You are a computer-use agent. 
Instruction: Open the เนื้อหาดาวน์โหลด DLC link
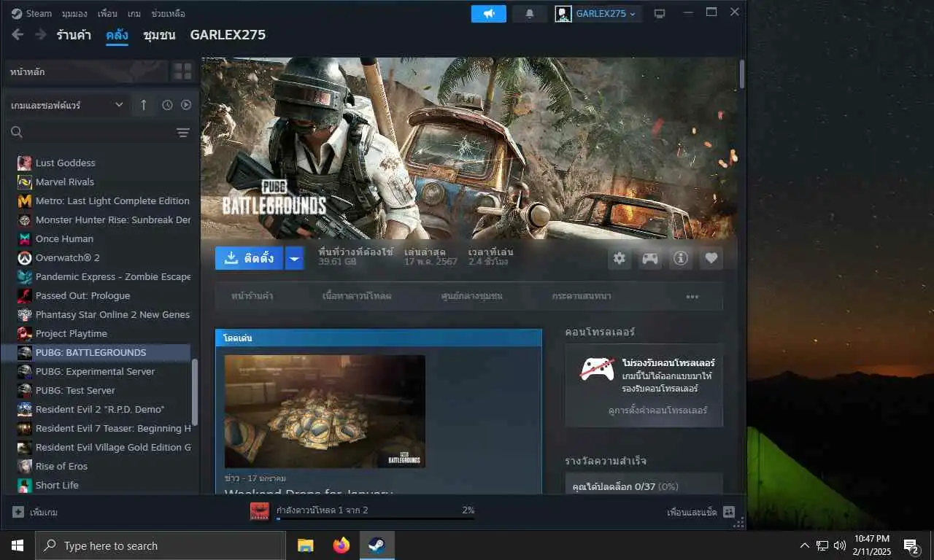tap(357, 296)
